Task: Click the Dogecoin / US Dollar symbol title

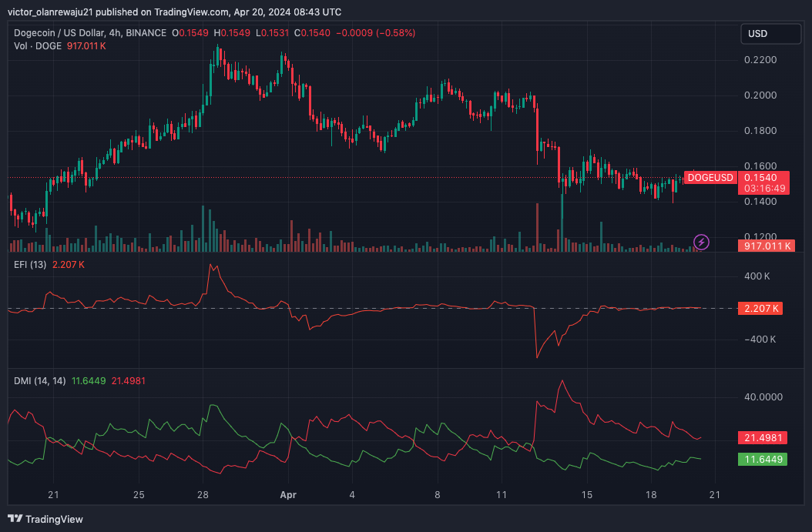Action: coord(90,33)
